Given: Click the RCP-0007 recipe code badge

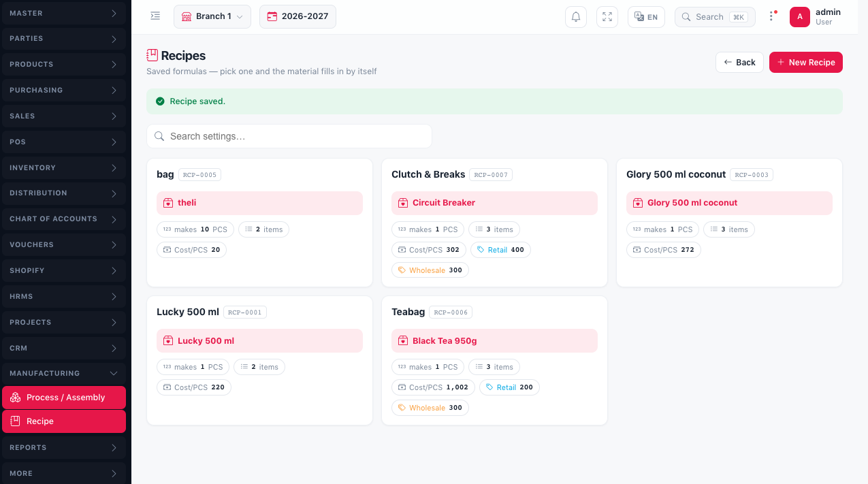Looking at the screenshot, I should pos(491,175).
